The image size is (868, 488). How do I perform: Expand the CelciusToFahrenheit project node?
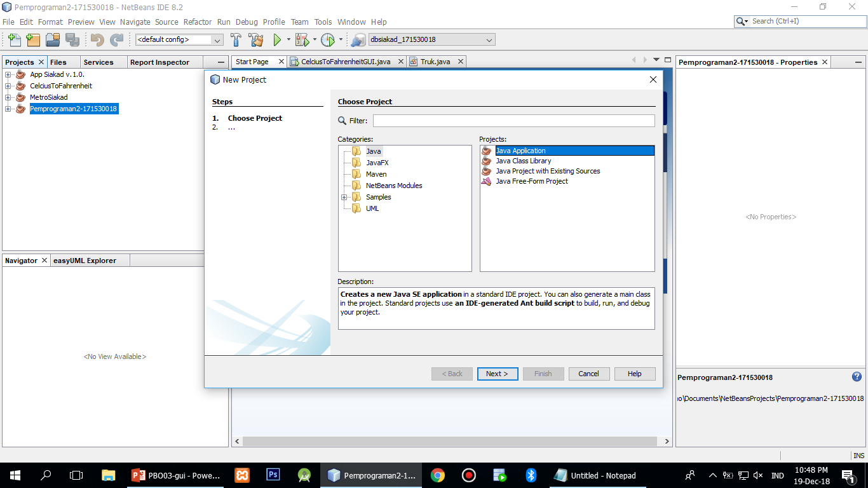pyautogui.click(x=8, y=86)
